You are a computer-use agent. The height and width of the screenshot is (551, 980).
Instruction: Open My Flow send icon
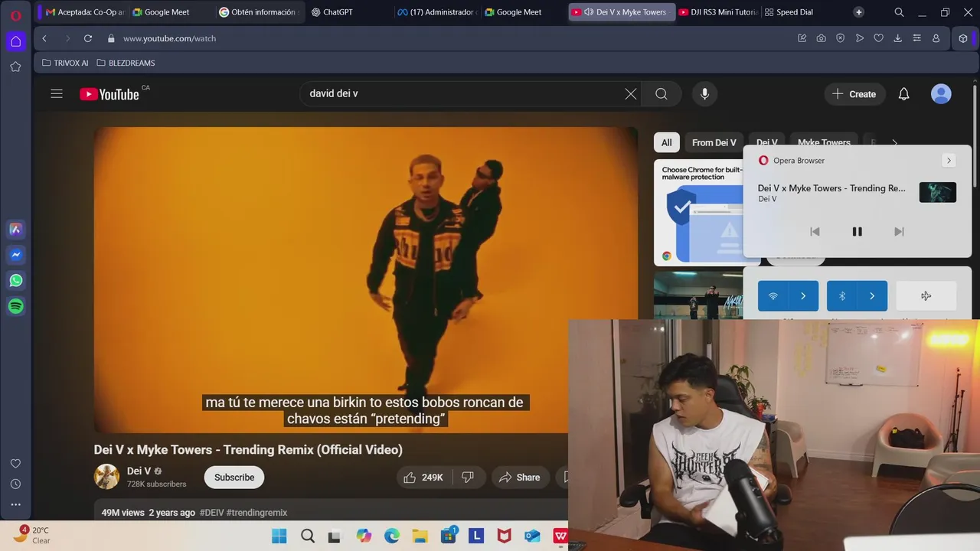[x=859, y=38]
